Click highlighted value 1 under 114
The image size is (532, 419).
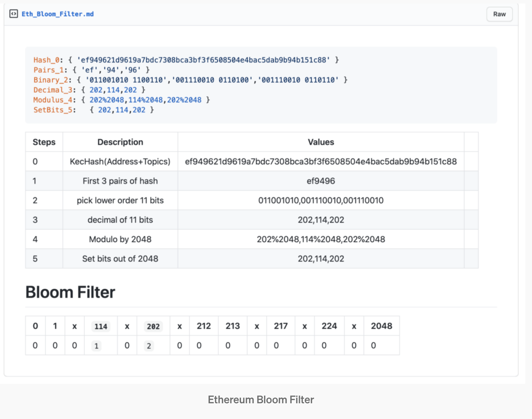click(x=96, y=346)
